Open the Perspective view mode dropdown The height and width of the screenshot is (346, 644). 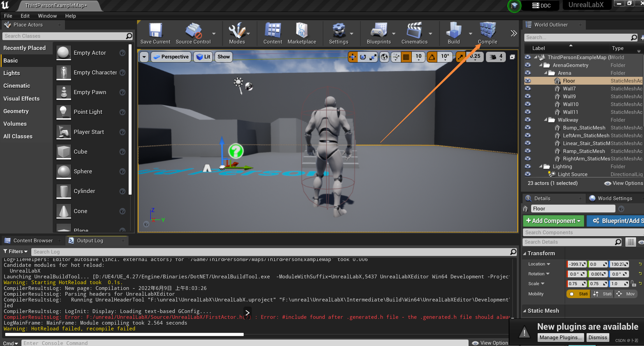click(x=171, y=57)
